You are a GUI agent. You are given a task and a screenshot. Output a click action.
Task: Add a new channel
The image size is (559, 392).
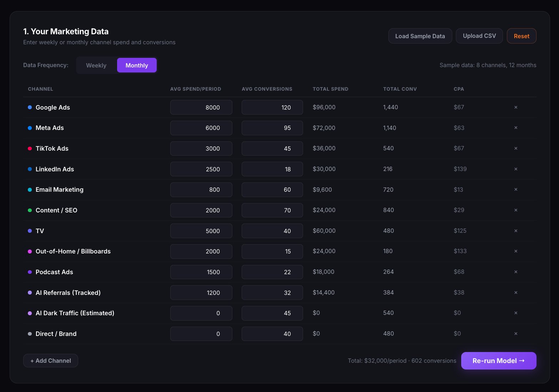tap(51, 361)
